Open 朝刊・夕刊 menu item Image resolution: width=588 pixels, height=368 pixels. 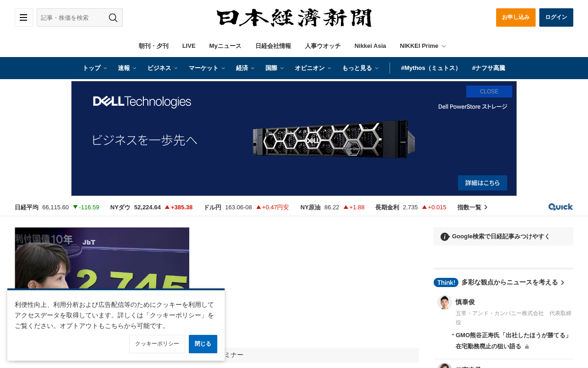(153, 46)
